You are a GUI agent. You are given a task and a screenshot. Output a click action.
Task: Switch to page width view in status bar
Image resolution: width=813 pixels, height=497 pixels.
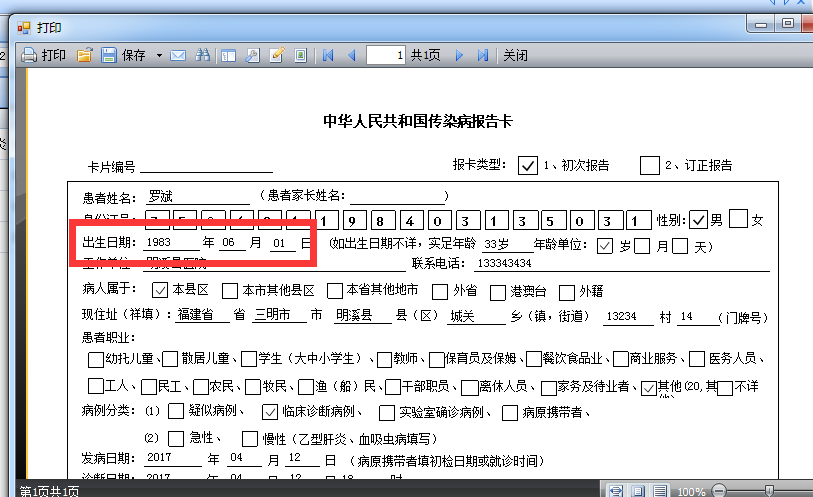point(615,491)
